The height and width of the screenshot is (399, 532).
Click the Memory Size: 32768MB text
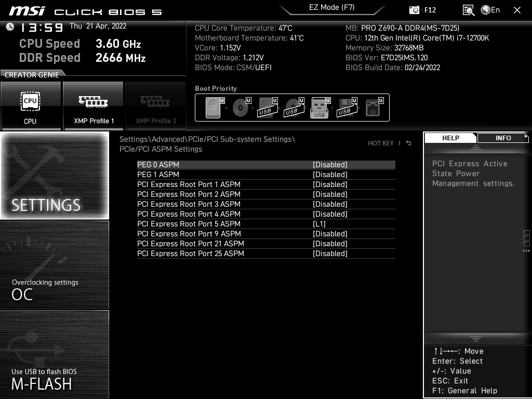point(384,48)
